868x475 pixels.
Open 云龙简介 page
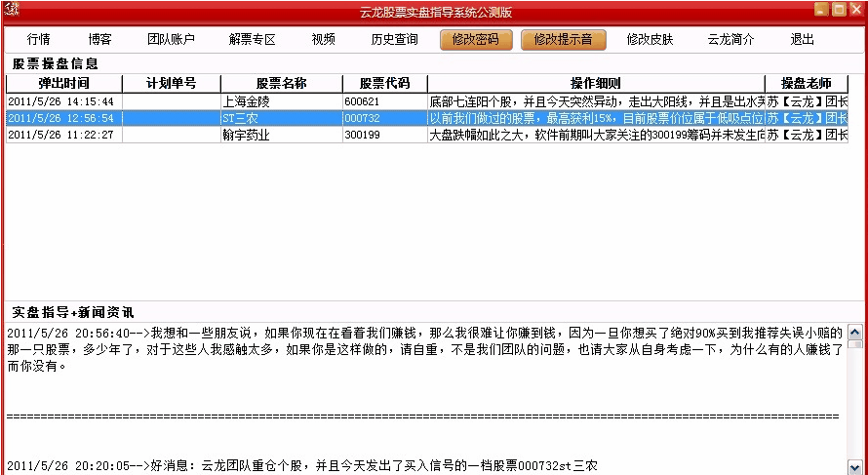730,39
